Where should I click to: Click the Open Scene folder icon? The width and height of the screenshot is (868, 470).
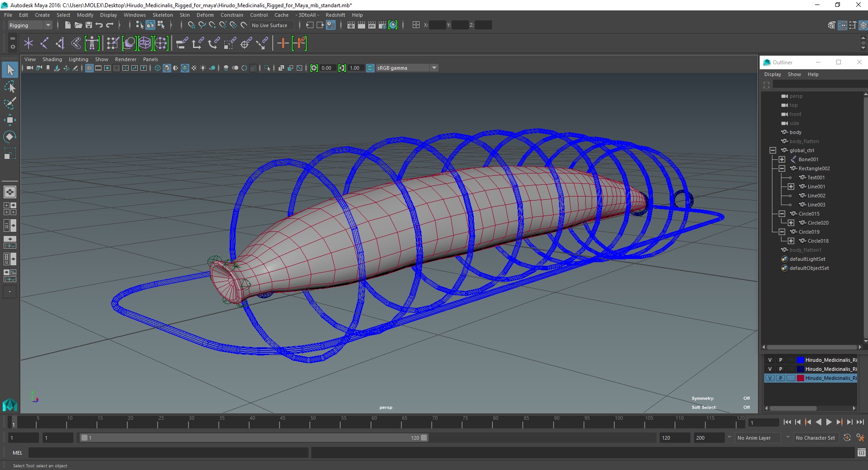[78, 25]
